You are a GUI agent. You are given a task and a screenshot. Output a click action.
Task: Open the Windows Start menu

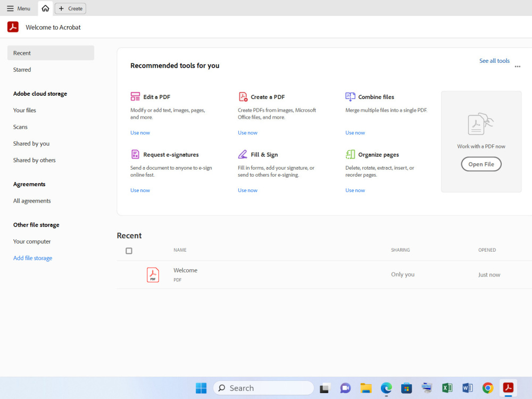[x=201, y=388]
